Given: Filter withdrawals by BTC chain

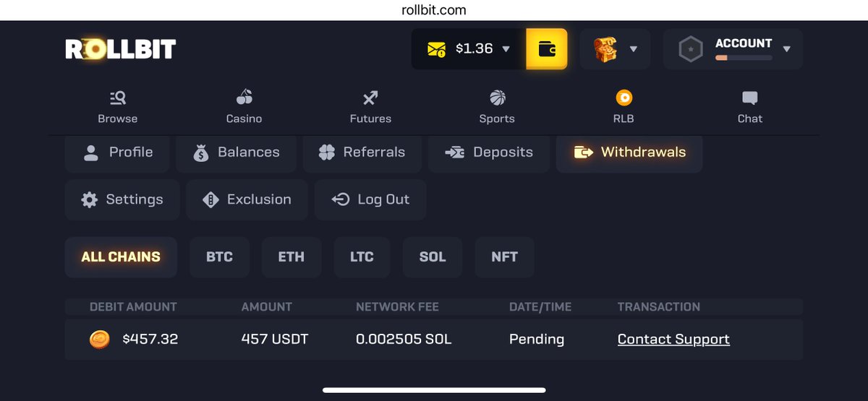Looking at the screenshot, I should pyautogui.click(x=219, y=257).
